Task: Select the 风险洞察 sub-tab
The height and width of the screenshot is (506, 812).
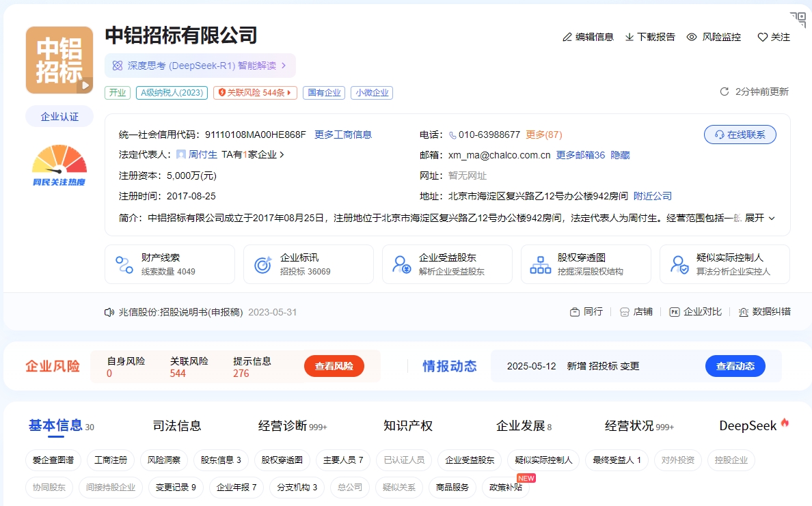Action: (164, 460)
